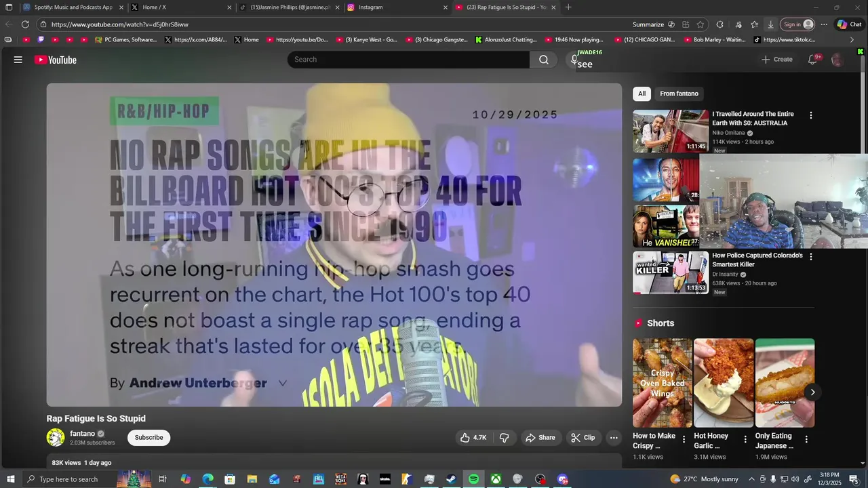Viewport: 868px width, 488px height.
Task: Open options for the Australia travel video
Action: [810, 115]
